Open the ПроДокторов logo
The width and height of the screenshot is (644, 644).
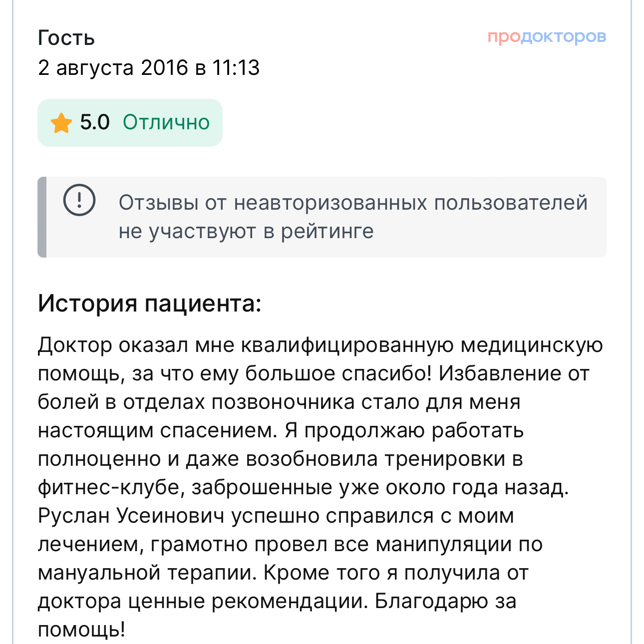pyautogui.click(x=547, y=37)
